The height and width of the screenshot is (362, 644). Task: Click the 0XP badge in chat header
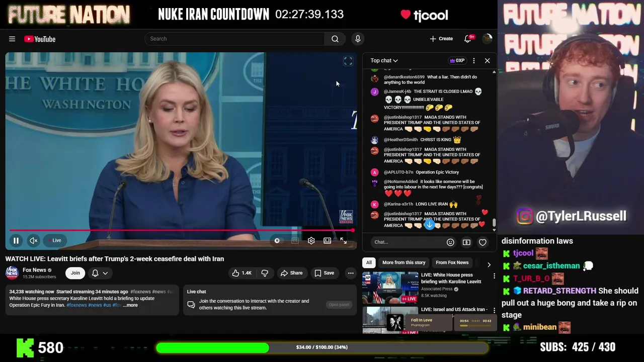[457, 60]
